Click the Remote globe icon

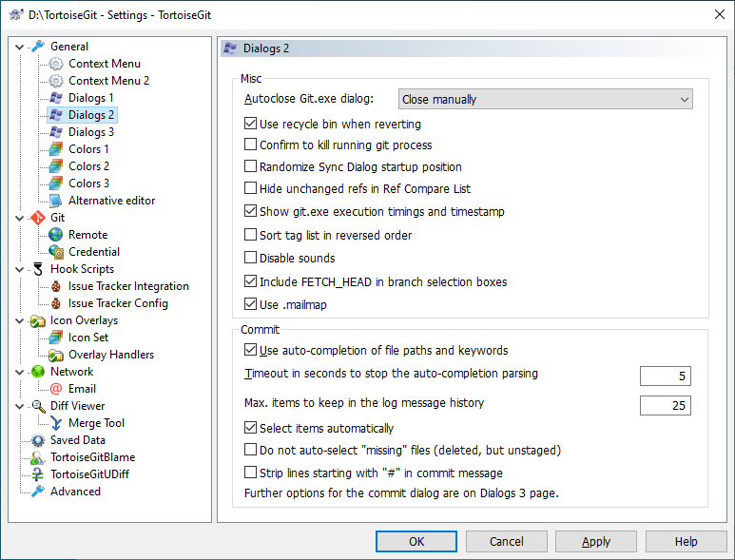click(56, 235)
